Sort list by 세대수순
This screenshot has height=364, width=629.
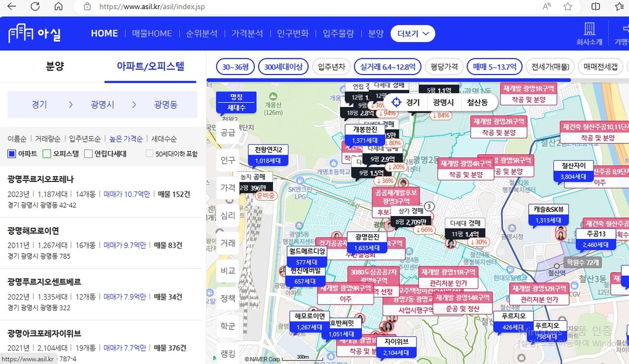[x=164, y=139]
